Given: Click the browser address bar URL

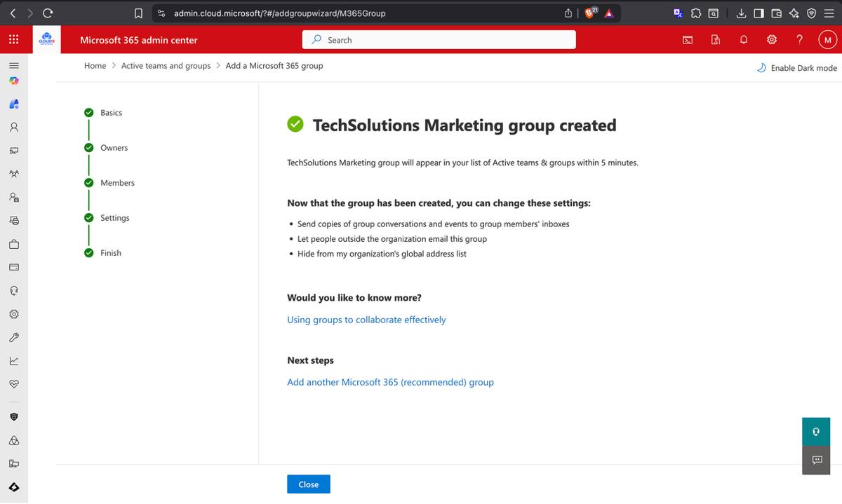Looking at the screenshot, I should click(279, 13).
